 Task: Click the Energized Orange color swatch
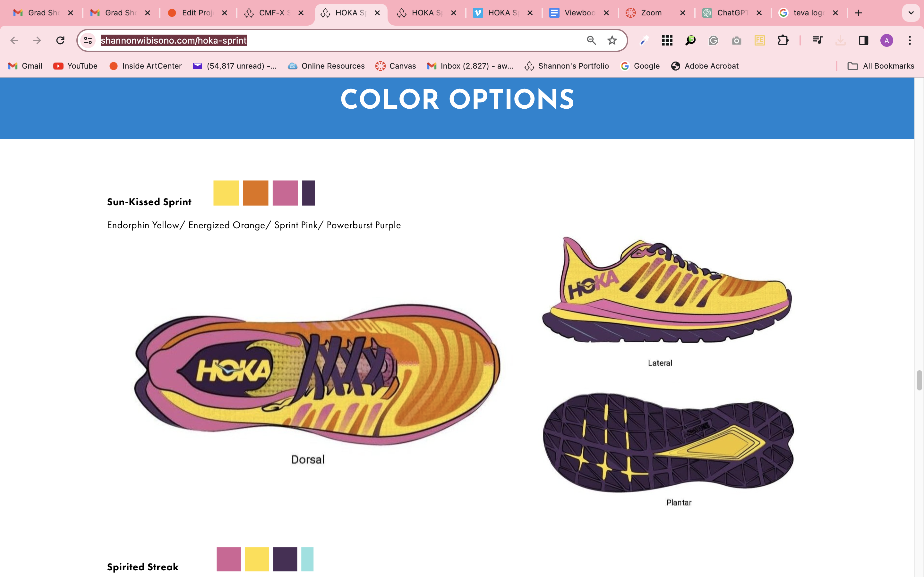255,193
